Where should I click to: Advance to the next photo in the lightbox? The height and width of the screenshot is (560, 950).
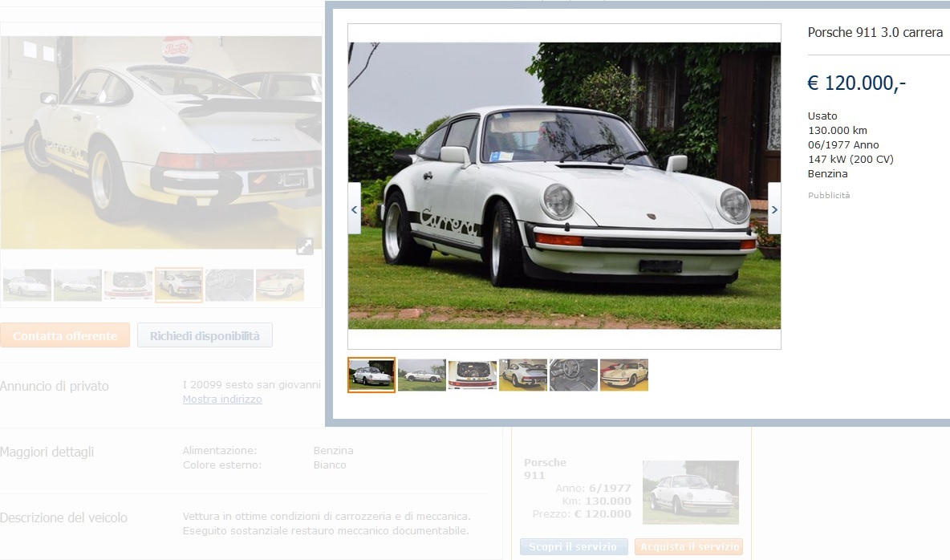point(773,209)
